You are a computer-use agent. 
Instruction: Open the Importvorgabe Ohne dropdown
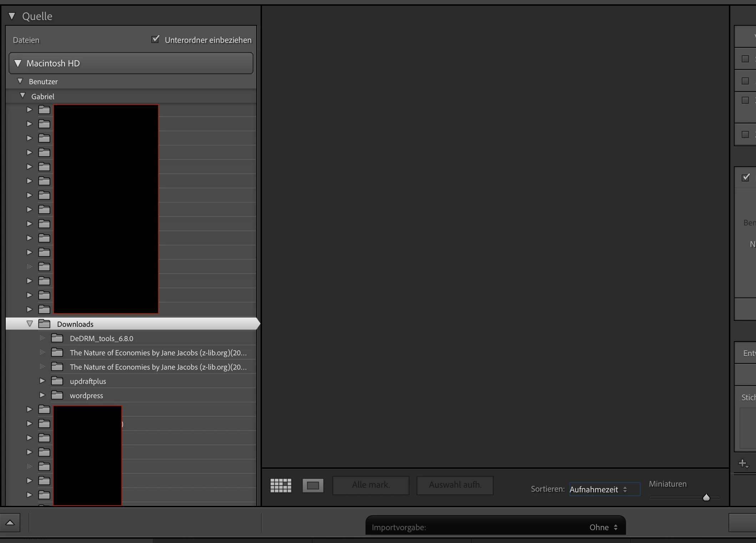click(603, 527)
